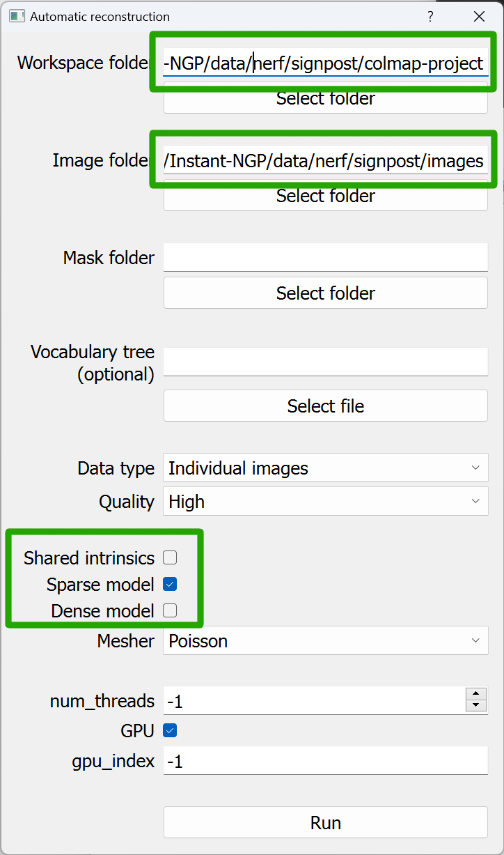Screen dimensions: 504x855
Task: Click Select file for the Vocabulary tree
Action: pos(325,406)
